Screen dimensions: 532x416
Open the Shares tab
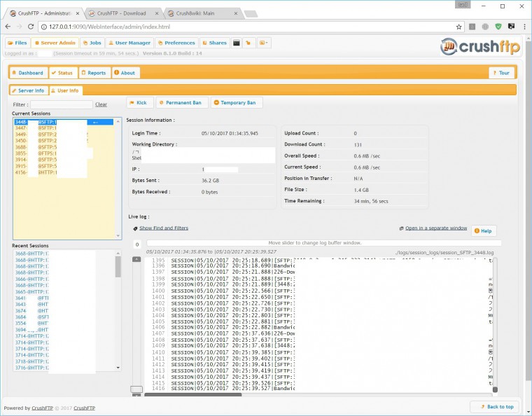(x=214, y=43)
